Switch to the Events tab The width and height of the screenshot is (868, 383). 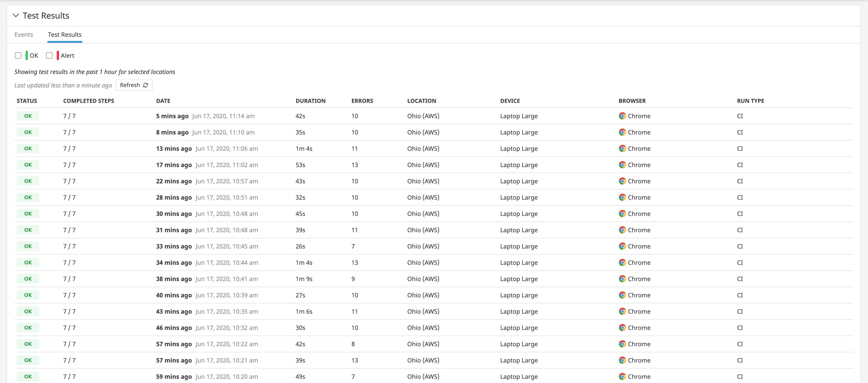tap(23, 34)
